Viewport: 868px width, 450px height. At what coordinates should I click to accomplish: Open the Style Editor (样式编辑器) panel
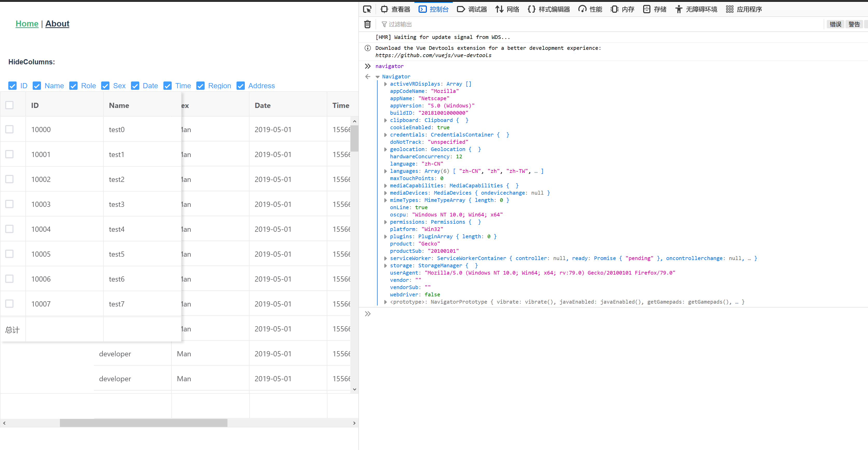click(x=548, y=9)
